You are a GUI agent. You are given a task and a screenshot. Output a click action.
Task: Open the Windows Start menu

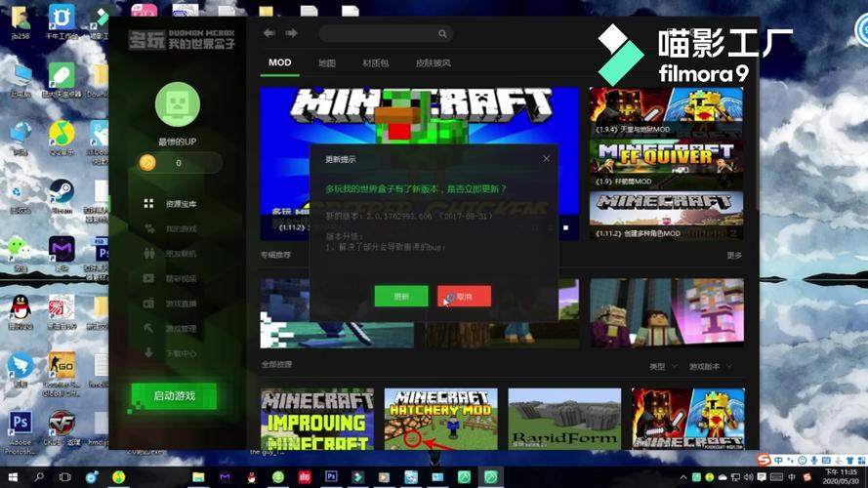click(12, 477)
